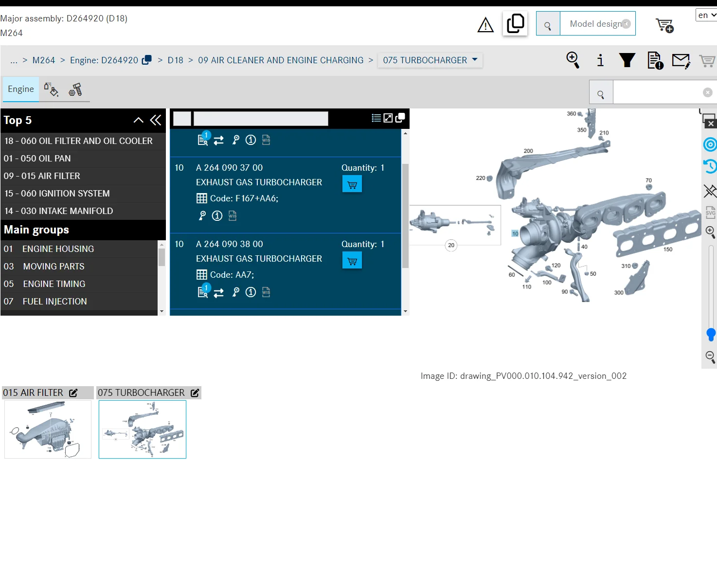Click the key icon under A 264 090 37 00

tap(202, 216)
